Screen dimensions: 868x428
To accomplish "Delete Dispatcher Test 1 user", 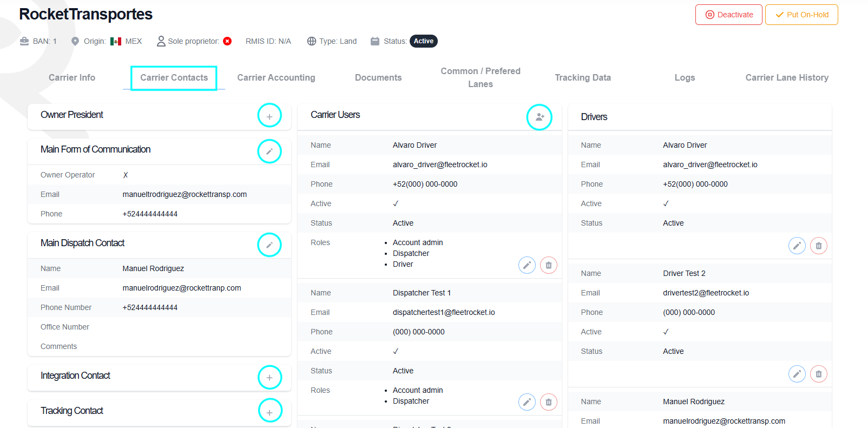I will (x=549, y=402).
